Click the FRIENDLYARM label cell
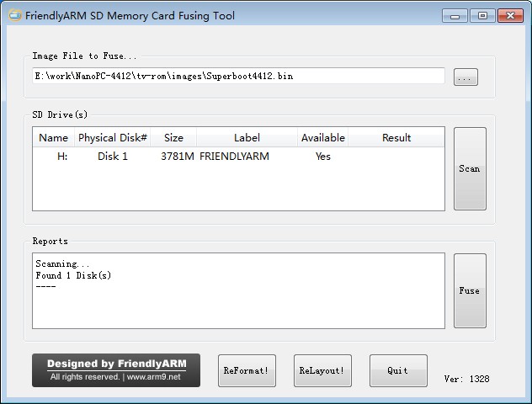Screen dimensions: 532x404 pos(234,156)
